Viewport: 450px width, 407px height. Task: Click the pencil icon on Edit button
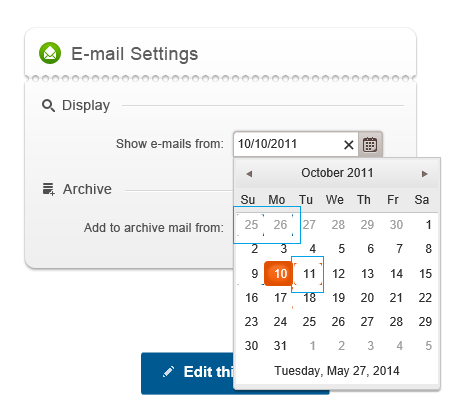(168, 371)
